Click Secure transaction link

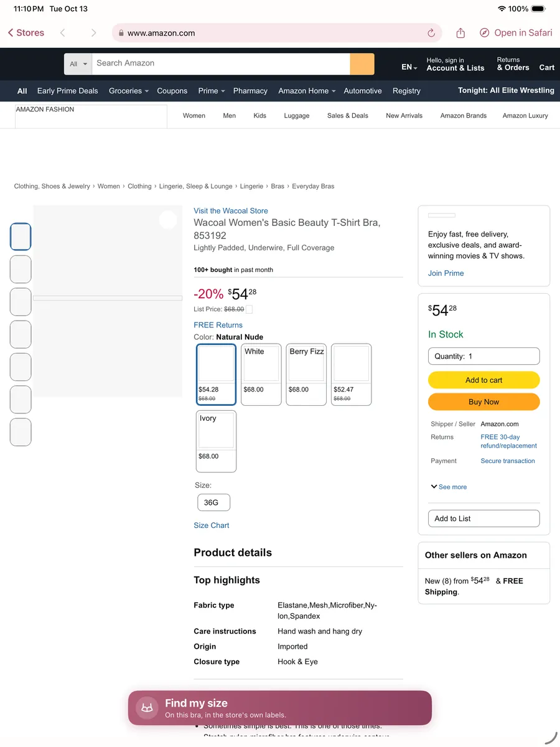coord(508,461)
